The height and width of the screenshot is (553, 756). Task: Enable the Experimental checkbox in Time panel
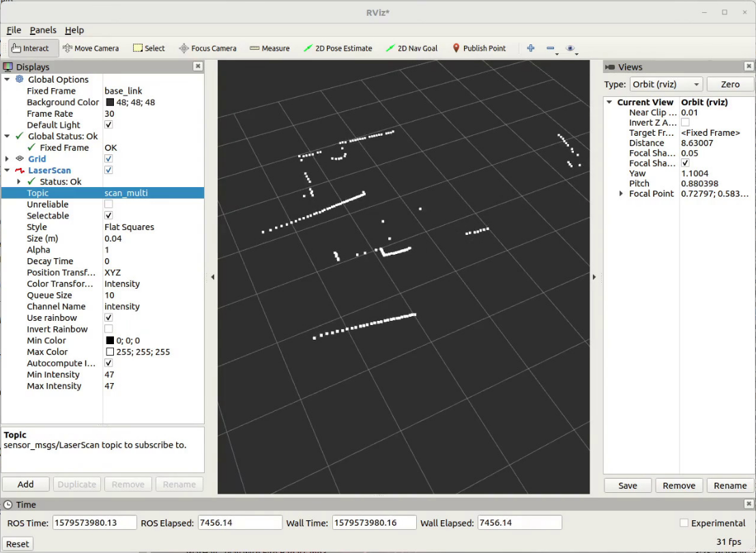(684, 523)
